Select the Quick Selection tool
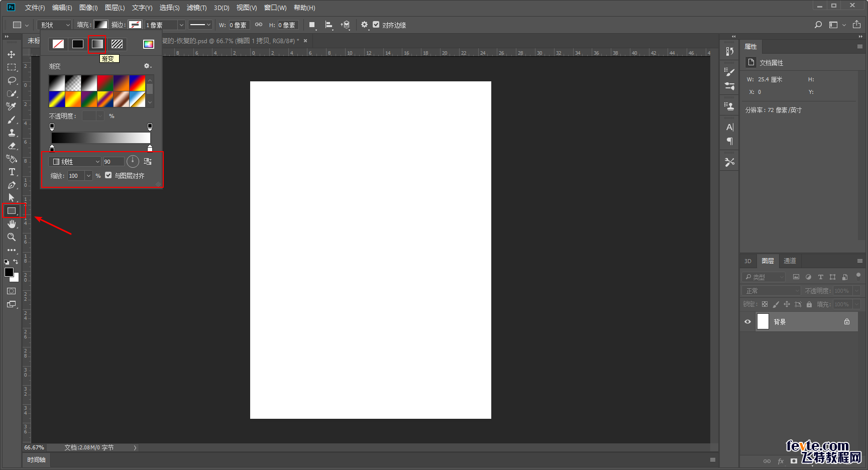Image resolution: width=868 pixels, height=470 pixels. (11, 93)
